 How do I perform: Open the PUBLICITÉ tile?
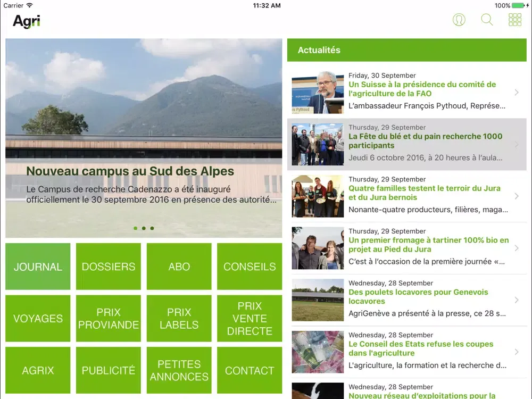(x=108, y=370)
